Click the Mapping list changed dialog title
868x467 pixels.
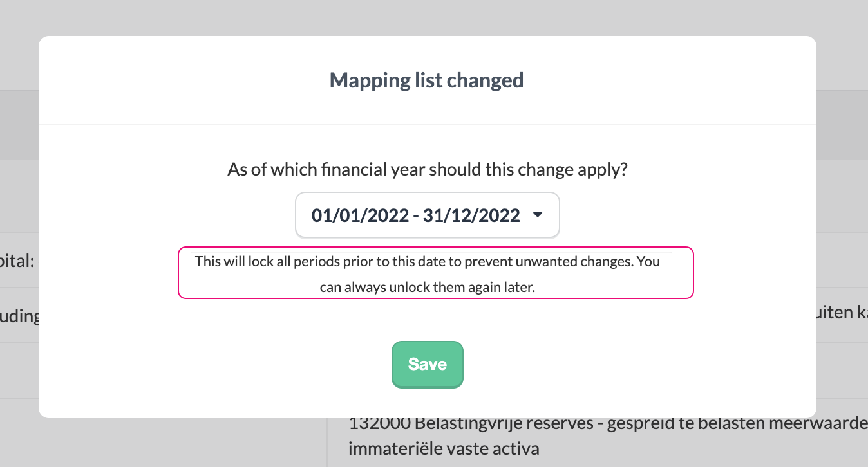(426, 80)
